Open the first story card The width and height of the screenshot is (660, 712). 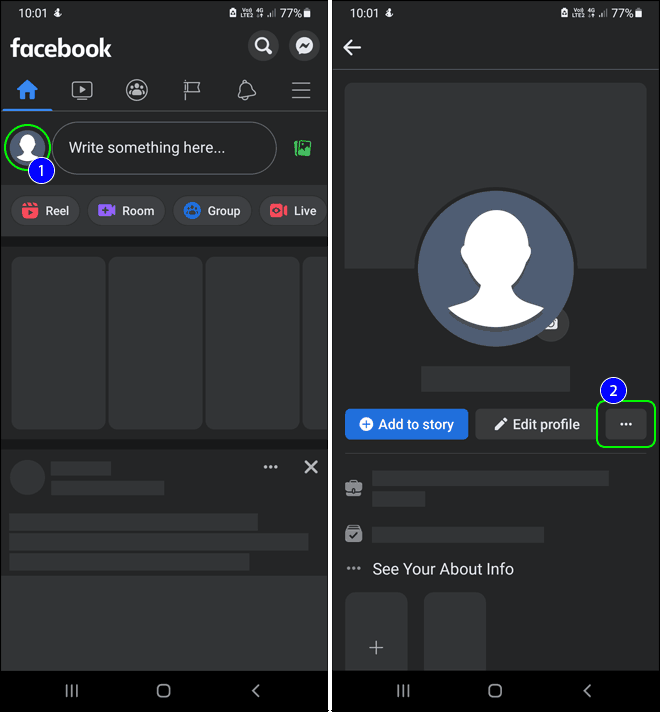coord(59,343)
